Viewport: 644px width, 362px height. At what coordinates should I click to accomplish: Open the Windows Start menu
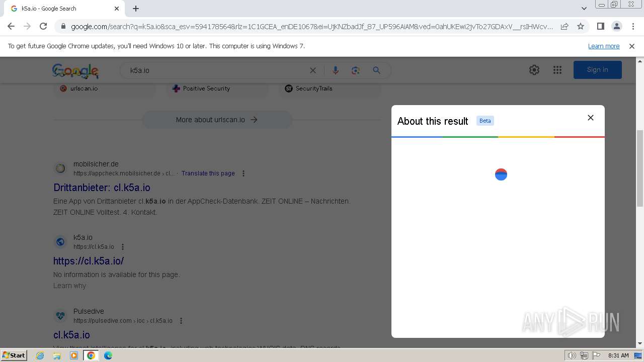click(14, 355)
